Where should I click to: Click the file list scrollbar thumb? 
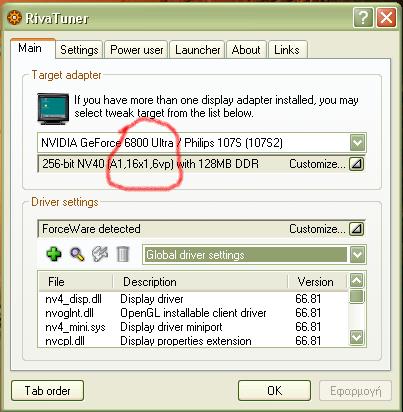click(x=356, y=296)
